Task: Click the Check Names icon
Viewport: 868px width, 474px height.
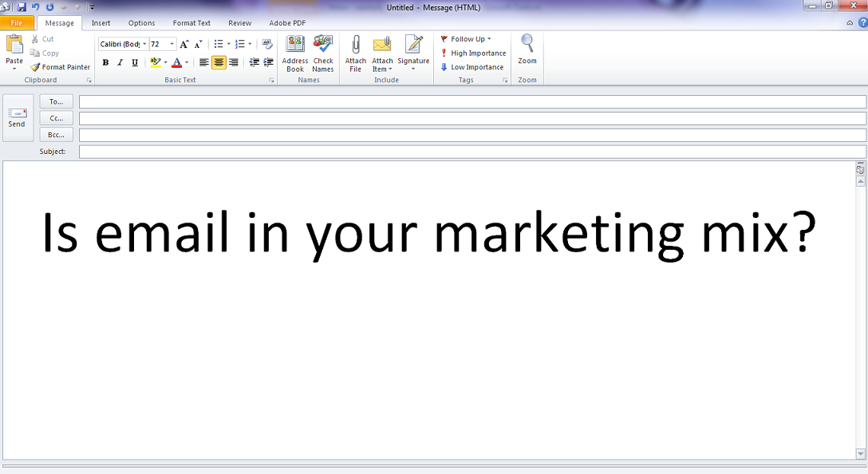Action: click(x=323, y=45)
